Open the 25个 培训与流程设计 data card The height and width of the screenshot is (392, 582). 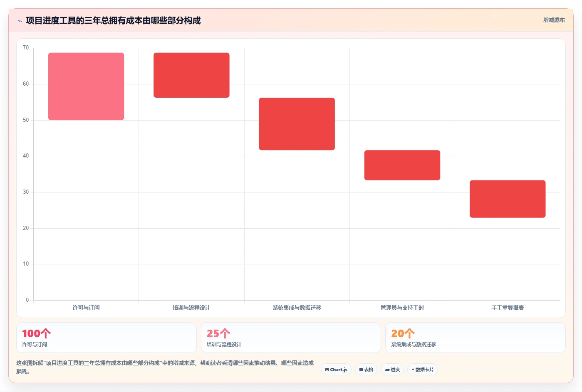pos(291,338)
